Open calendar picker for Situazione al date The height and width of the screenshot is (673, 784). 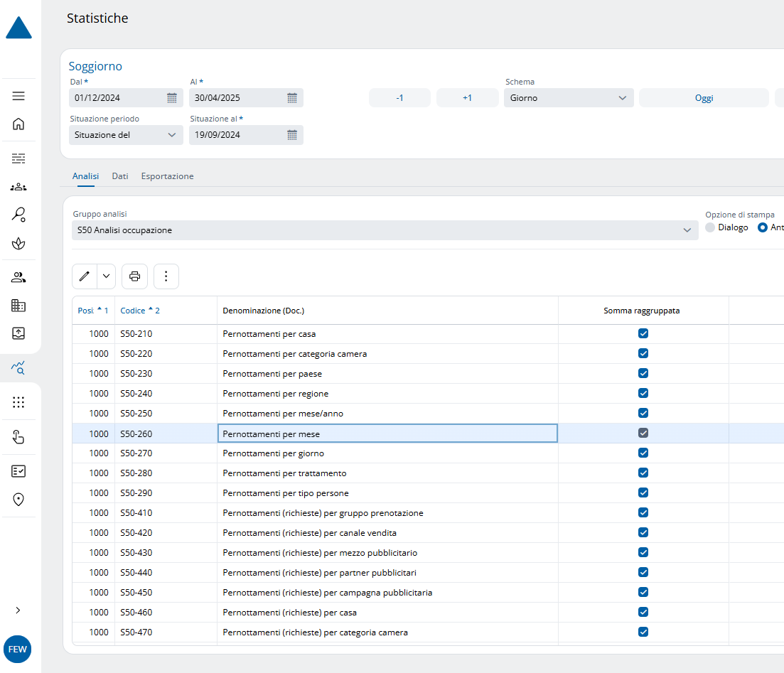pos(291,135)
